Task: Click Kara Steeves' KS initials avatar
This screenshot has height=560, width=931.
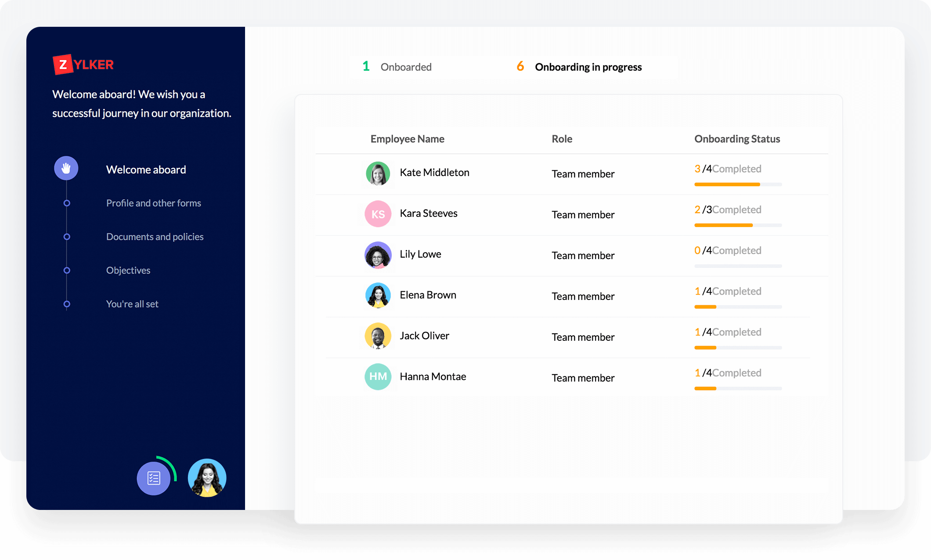Action: 378,214
